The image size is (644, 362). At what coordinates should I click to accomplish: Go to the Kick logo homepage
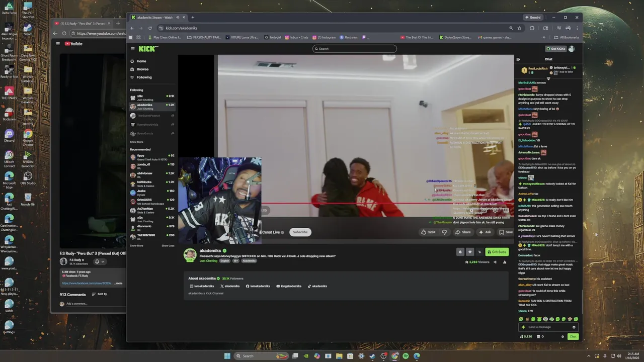[148, 49]
